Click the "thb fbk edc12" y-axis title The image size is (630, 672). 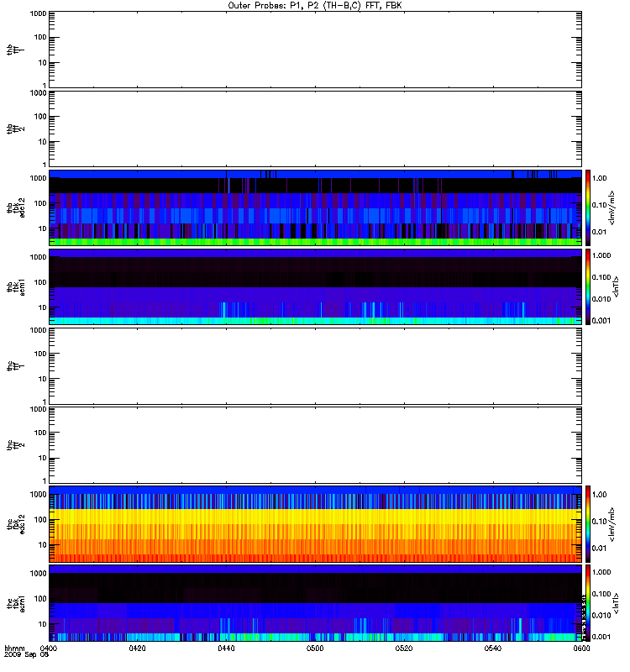point(16,207)
